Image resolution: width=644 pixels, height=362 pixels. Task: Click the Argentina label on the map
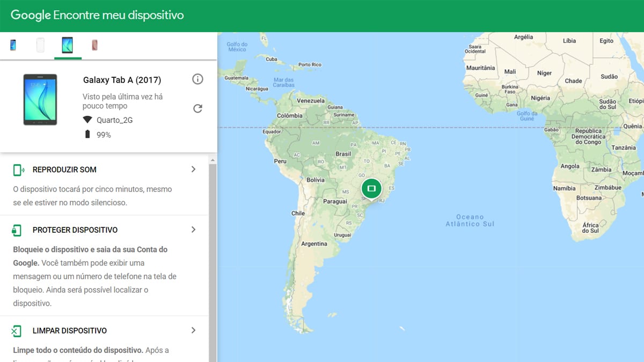(314, 243)
